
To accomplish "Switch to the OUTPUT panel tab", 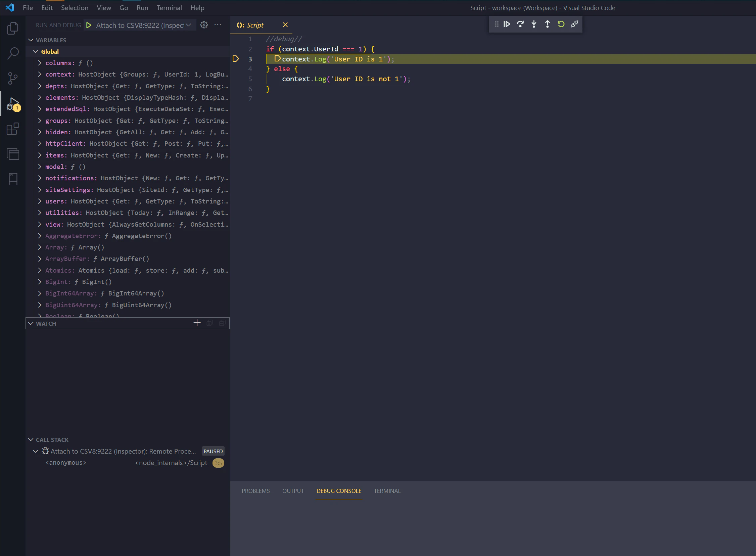I will 293,491.
